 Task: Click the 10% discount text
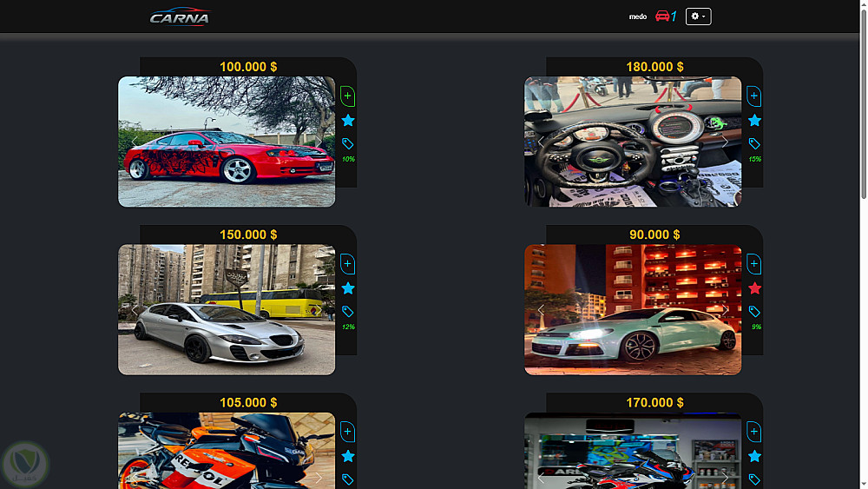pyautogui.click(x=348, y=160)
